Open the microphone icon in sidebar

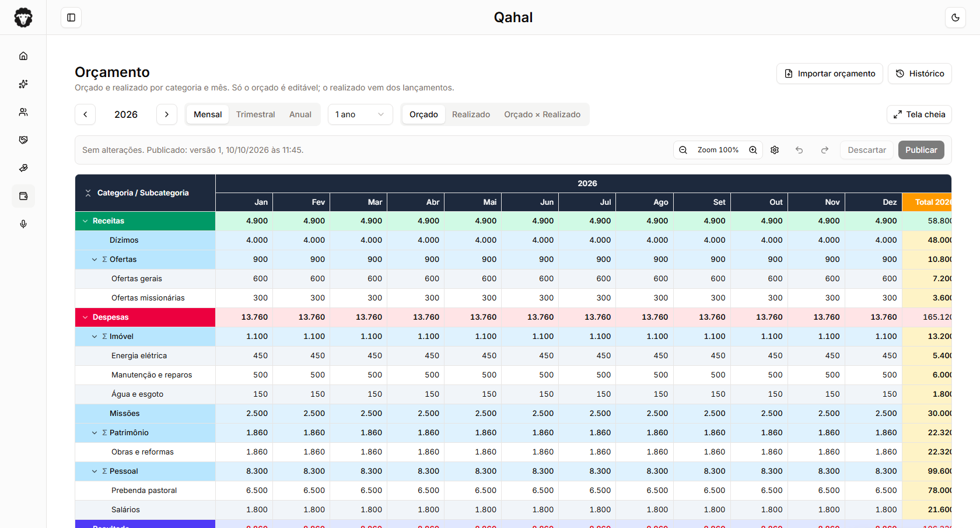(x=23, y=224)
